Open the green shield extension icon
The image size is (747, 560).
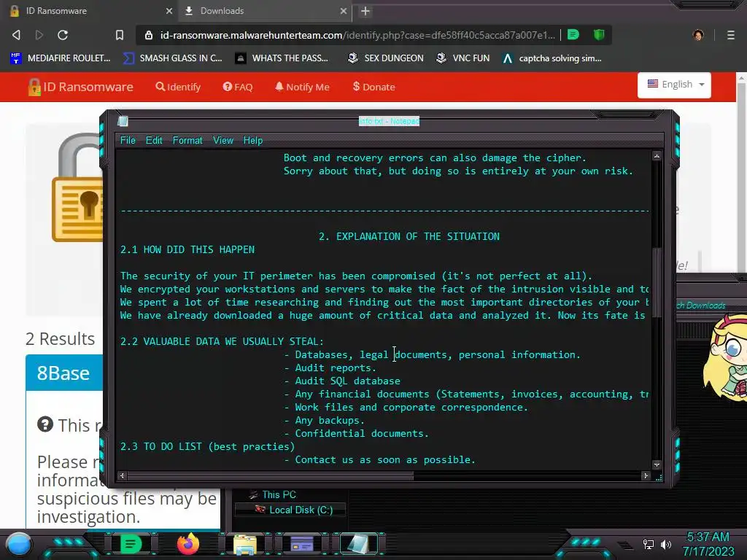pyautogui.click(x=599, y=35)
